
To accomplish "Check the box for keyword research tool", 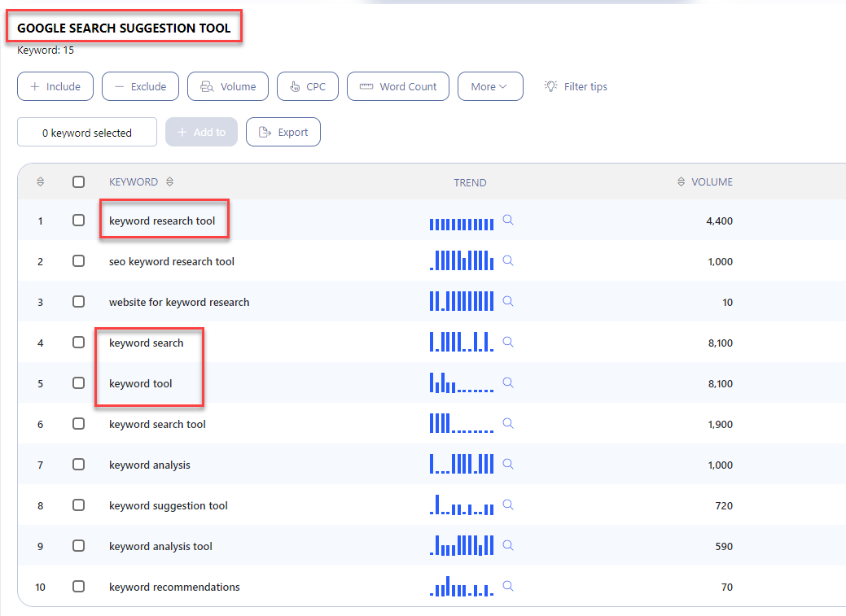I will pyautogui.click(x=79, y=220).
